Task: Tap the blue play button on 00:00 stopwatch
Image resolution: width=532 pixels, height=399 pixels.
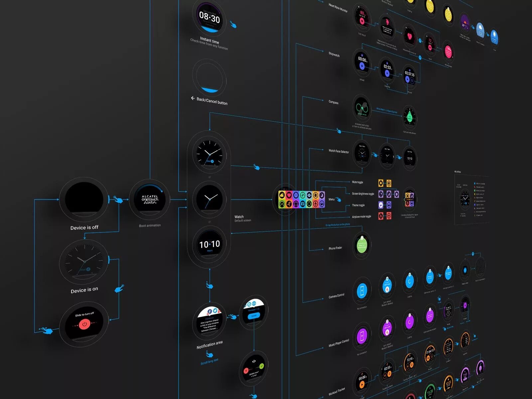Action: (x=362, y=66)
